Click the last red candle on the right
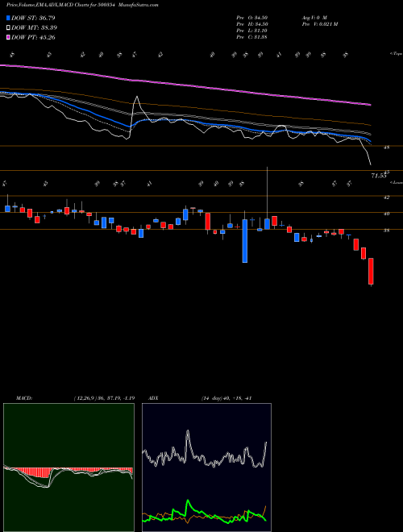Viewport: 403px width, 532px height. tap(371, 271)
